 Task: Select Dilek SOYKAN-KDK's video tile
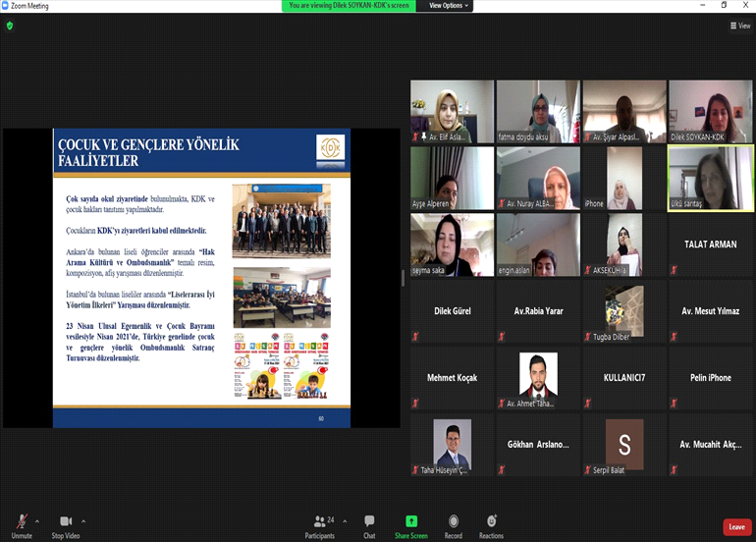click(710, 111)
